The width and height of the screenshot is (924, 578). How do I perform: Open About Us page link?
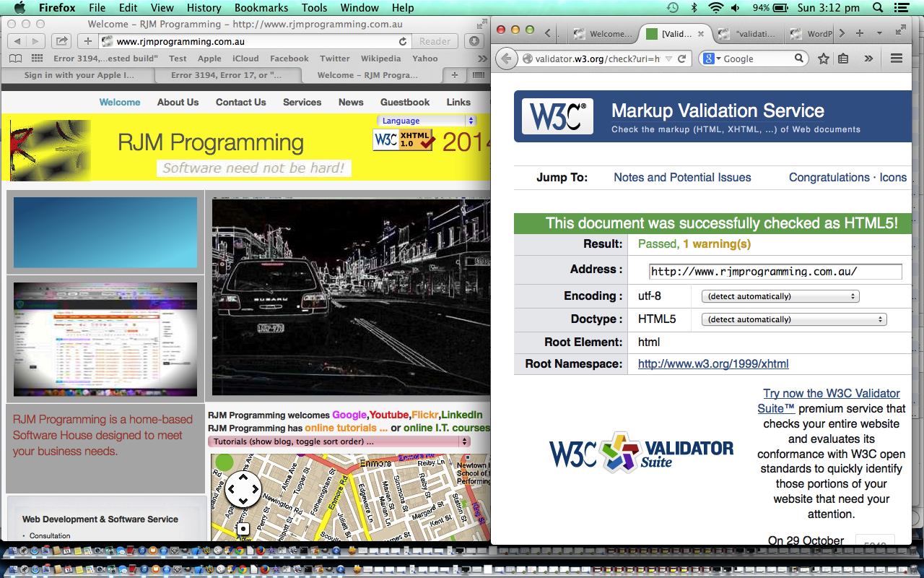pos(178,102)
